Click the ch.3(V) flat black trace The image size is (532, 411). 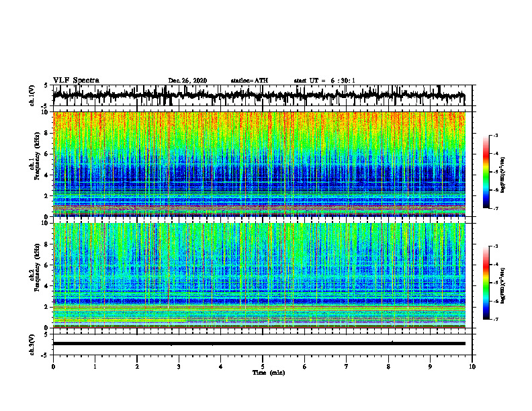[x=259, y=344]
